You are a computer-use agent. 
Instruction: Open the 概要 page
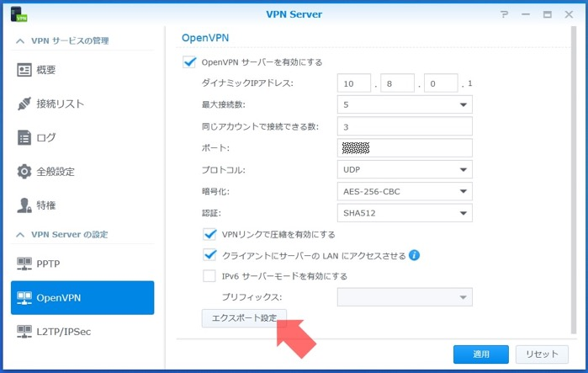click(82, 70)
